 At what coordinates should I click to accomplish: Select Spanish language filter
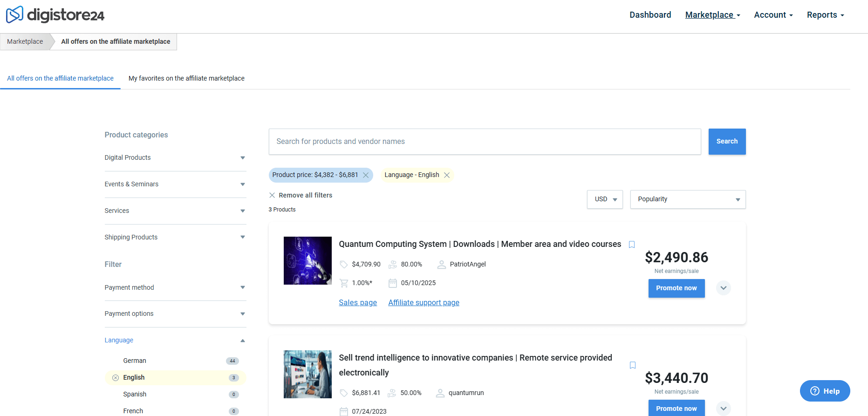click(x=135, y=394)
